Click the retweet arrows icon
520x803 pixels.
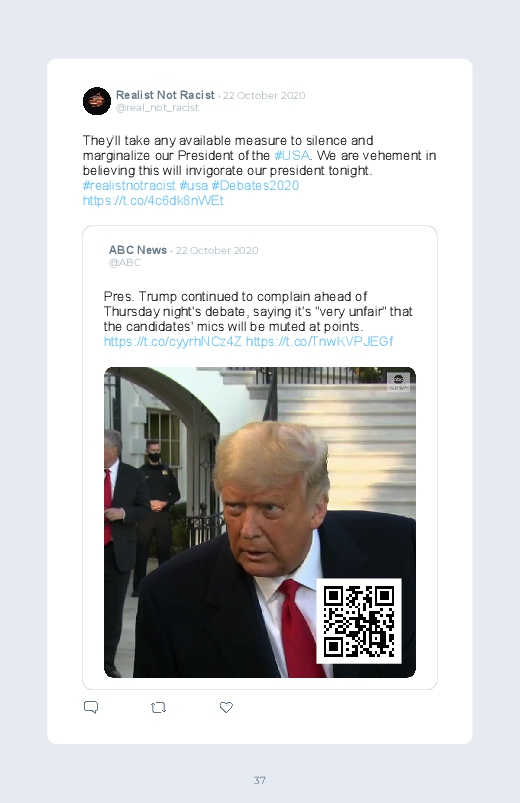point(158,708)
